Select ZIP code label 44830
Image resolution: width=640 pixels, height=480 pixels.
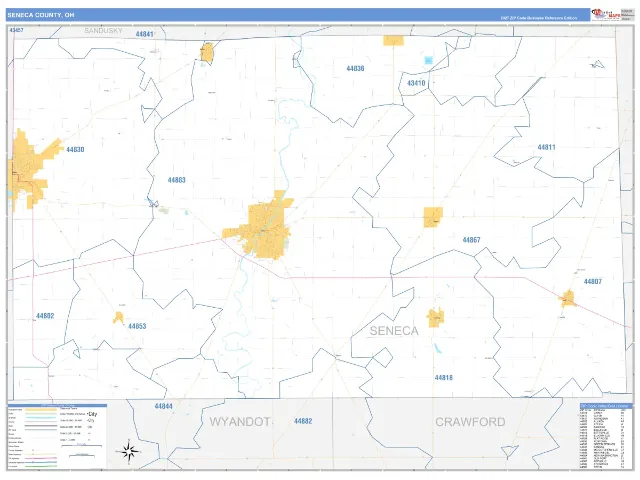(75, 149)
